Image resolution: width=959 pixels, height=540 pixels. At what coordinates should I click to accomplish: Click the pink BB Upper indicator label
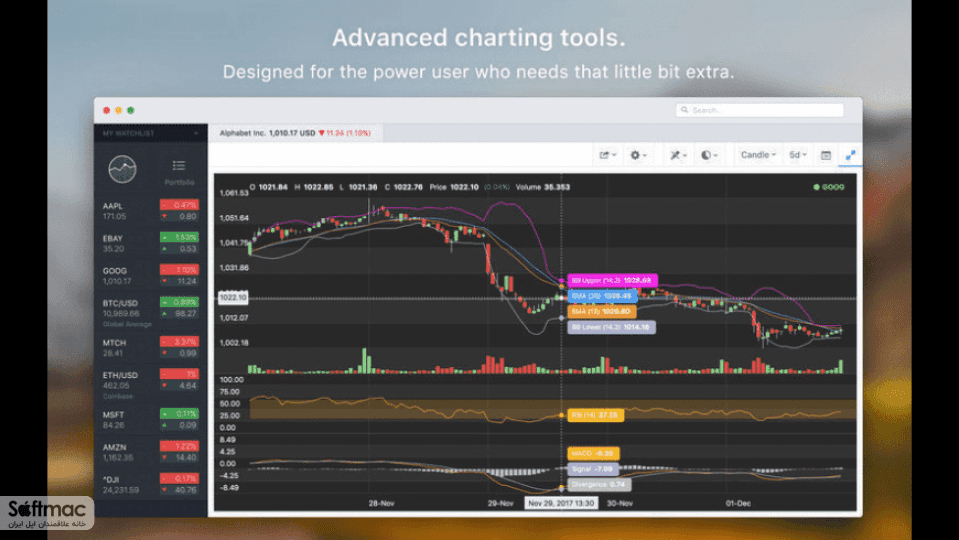point(612,280)
